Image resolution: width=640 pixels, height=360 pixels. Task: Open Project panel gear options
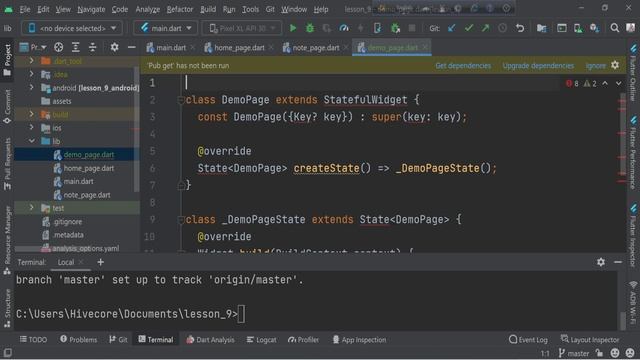pyautogui.click(x=114, y=47)
